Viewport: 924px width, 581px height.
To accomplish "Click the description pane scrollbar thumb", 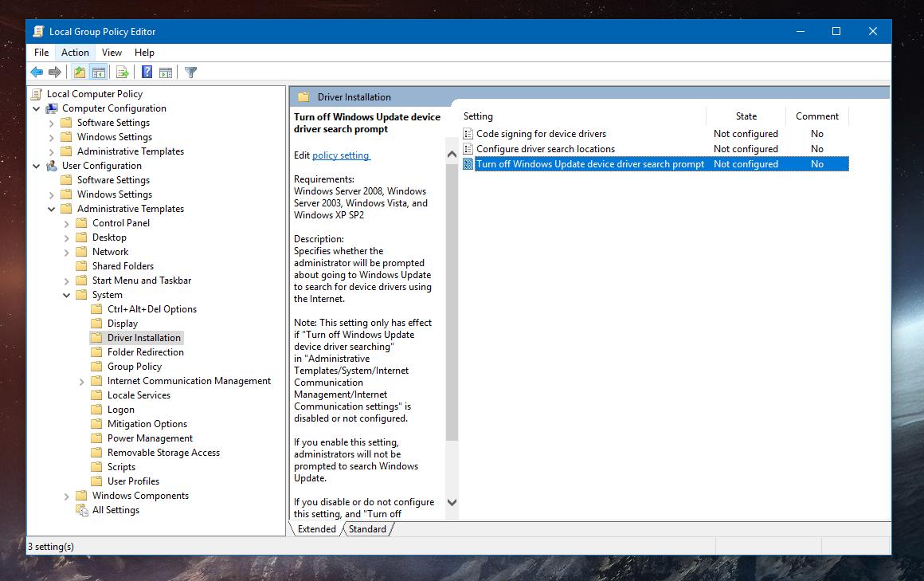I will [x=452, y=302].
